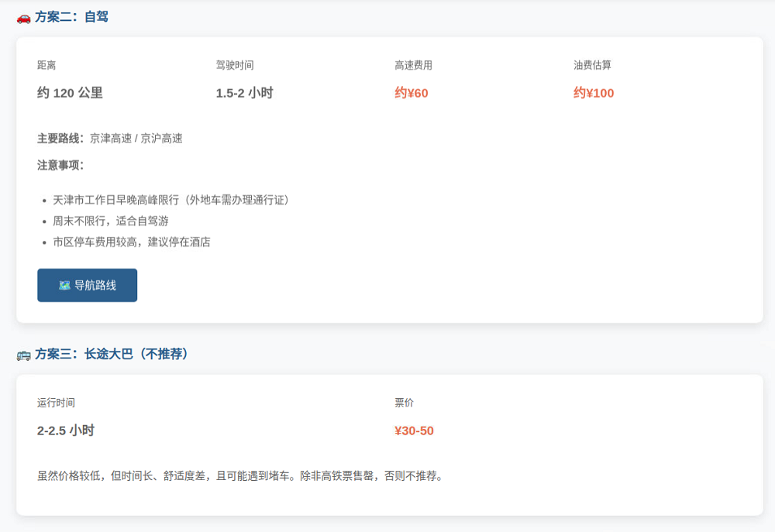Click the 高速费用 label

[x=413, y=65]
